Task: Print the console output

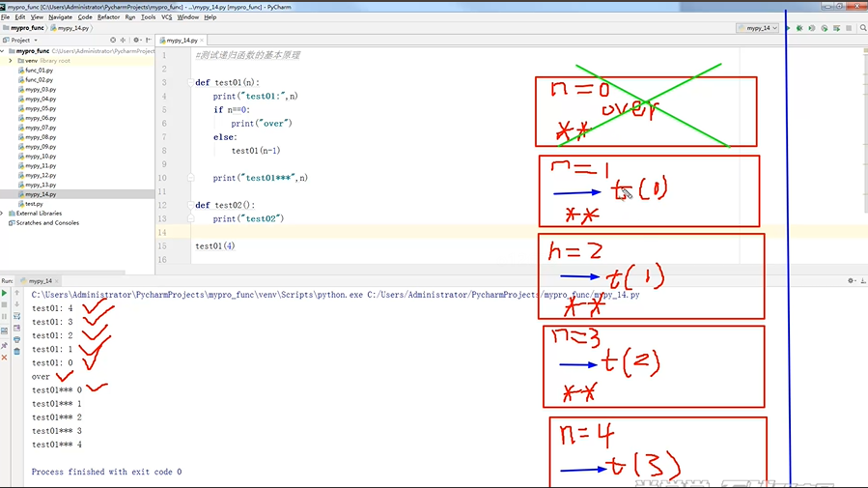Action: [x=17, y=339]
